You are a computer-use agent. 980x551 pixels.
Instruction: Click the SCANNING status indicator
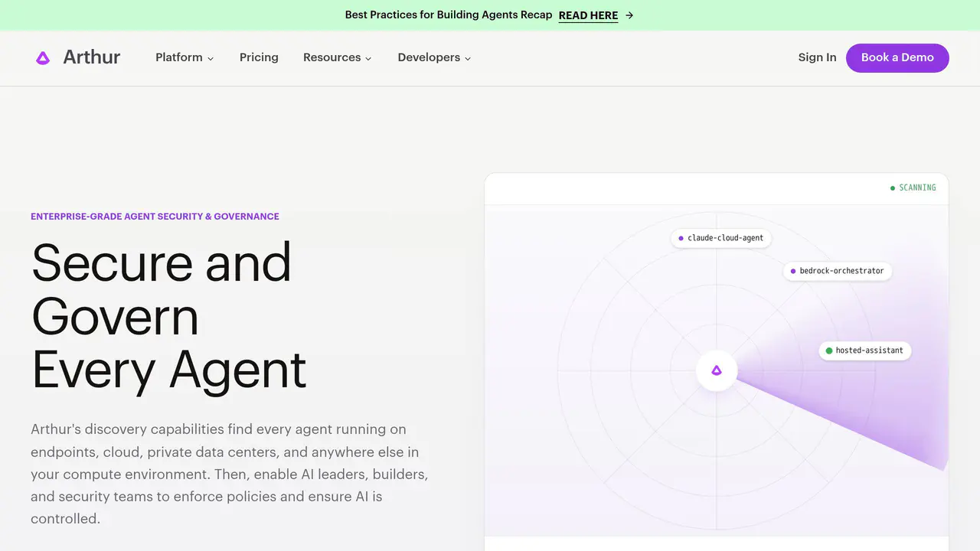point(913,187)
